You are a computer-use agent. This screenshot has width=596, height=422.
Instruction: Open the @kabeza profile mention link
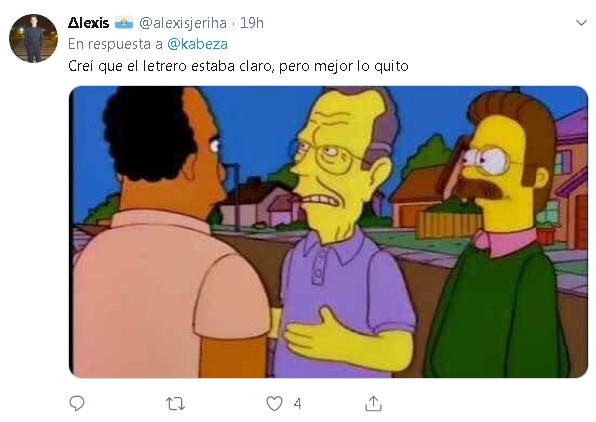pyautogui.click(x=197, y=44)
